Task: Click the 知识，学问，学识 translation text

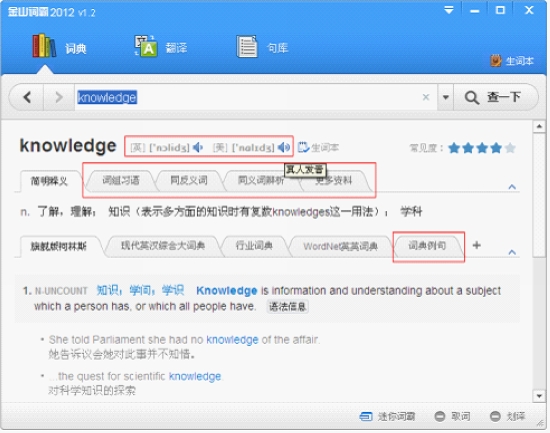Action: click(140, 290)
